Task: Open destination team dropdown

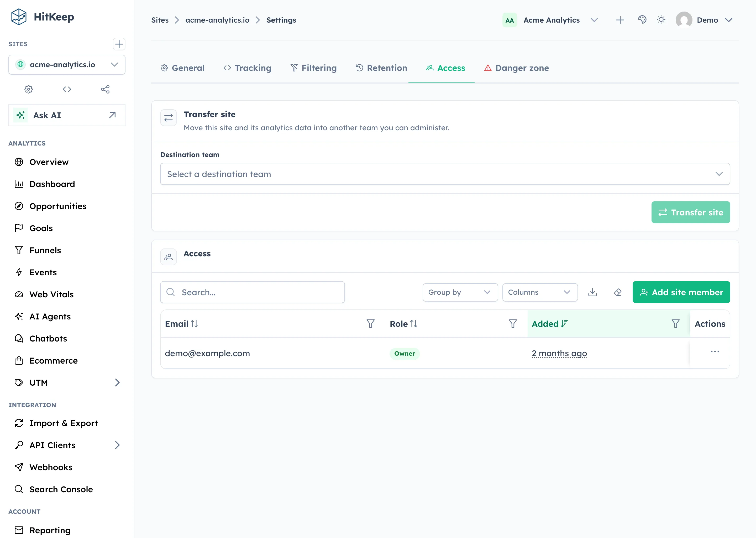Action: pyautogui.click(x=445, y=174)
